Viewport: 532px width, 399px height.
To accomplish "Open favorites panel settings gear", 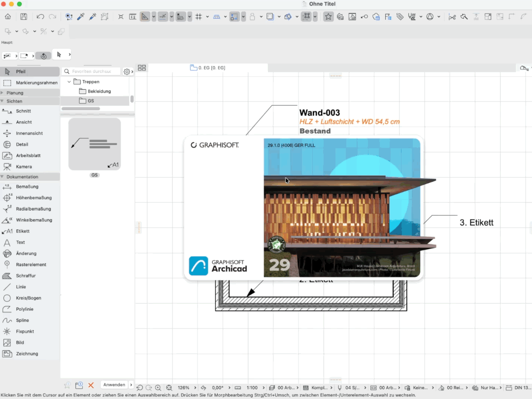I will 127,71.
